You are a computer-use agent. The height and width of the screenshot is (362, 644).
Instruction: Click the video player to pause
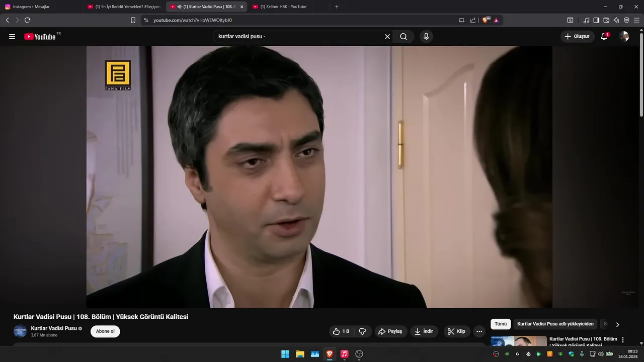coord(319,177)
